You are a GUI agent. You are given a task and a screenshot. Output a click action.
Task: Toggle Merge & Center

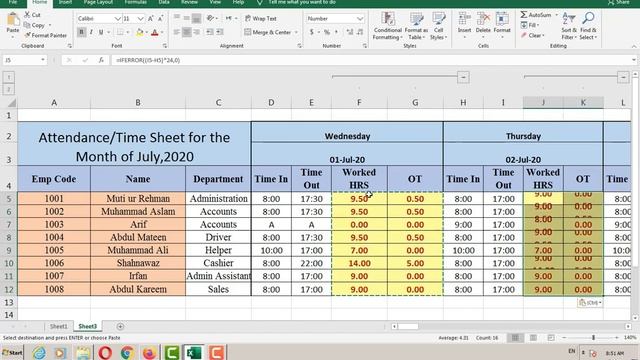268,32
